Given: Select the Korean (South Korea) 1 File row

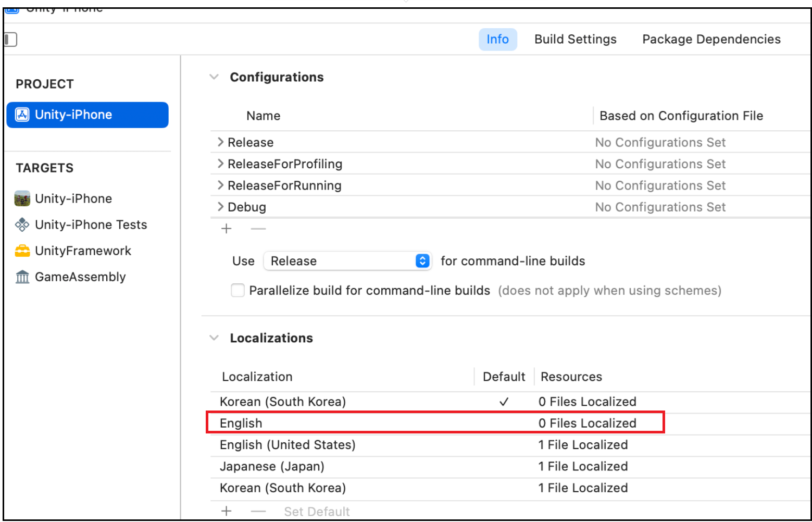Looking at the screenshot, I should pyautogui.click(x=510, y=488).
